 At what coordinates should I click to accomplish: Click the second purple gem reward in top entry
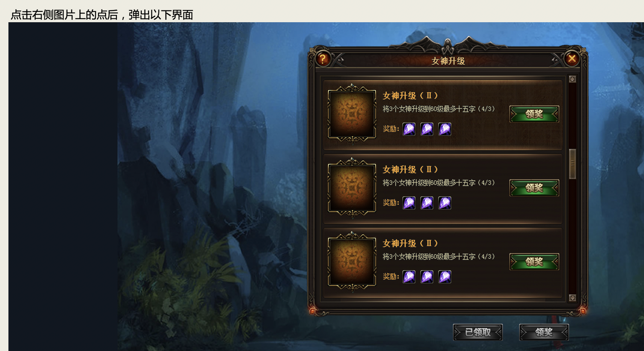click(x=427, y=129)
